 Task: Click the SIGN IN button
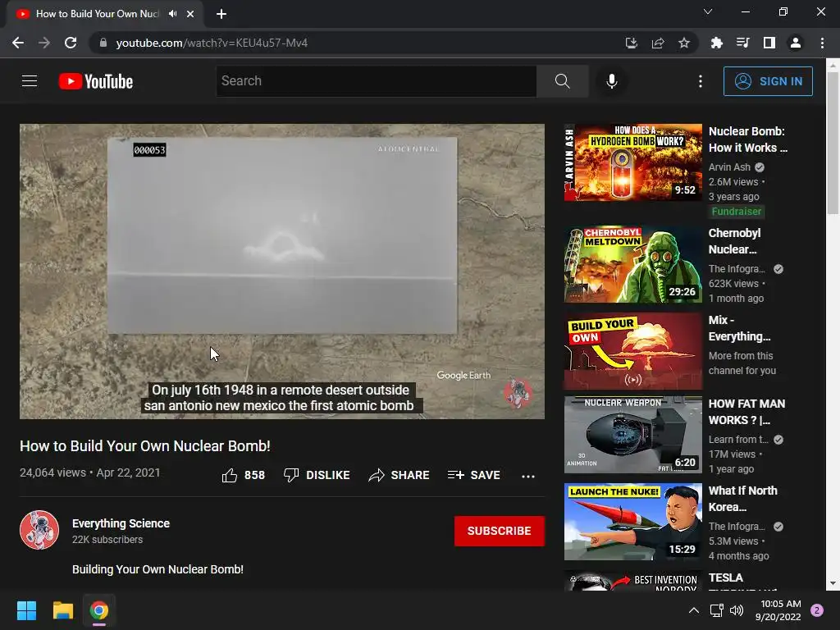coord(768,81)
